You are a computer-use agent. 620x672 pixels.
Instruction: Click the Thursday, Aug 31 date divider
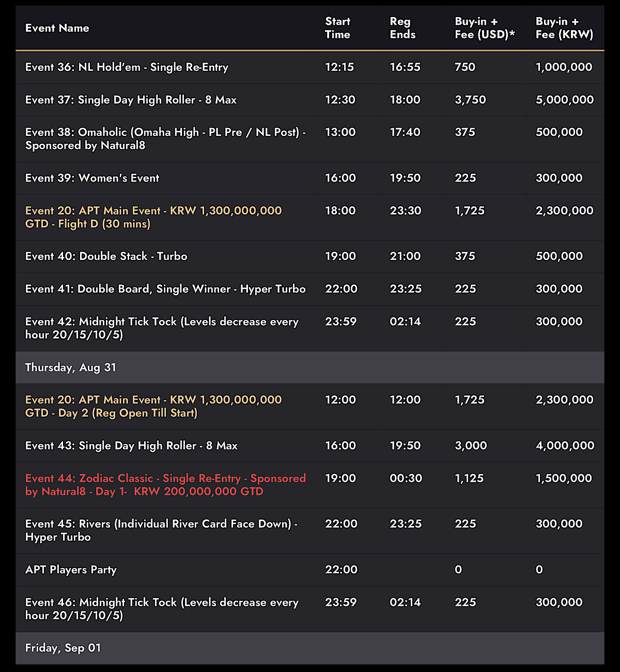coord(310,368)
